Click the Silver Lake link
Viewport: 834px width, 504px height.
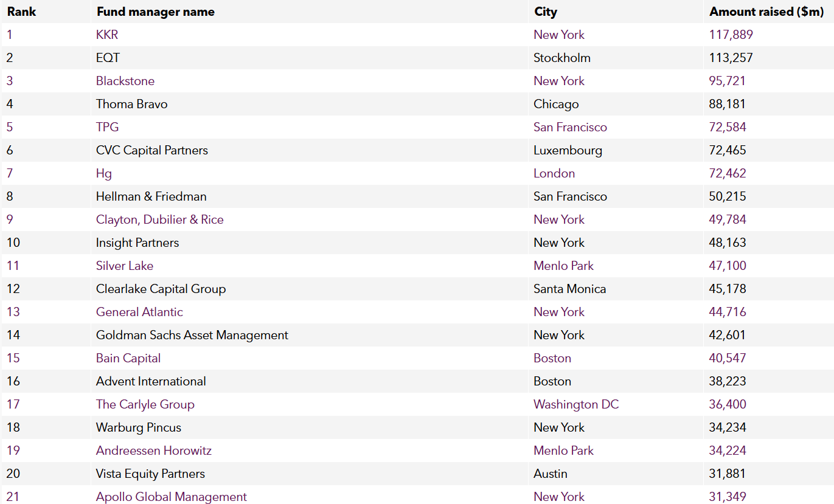click(125, 266)
